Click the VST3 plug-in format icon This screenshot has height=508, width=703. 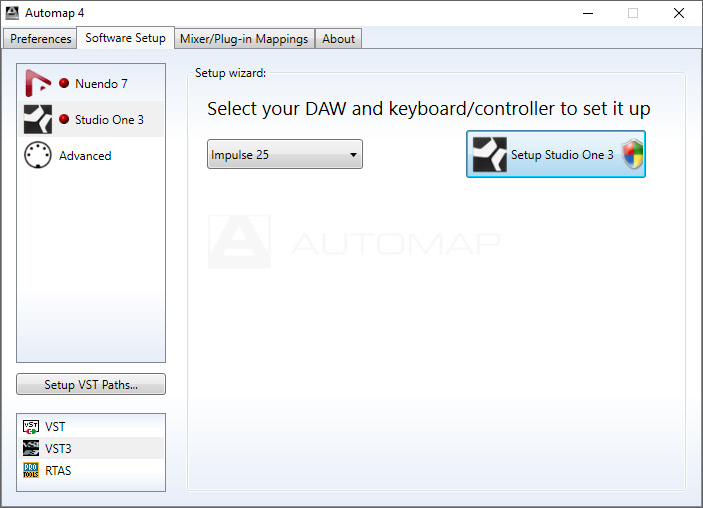coord(30,449)
